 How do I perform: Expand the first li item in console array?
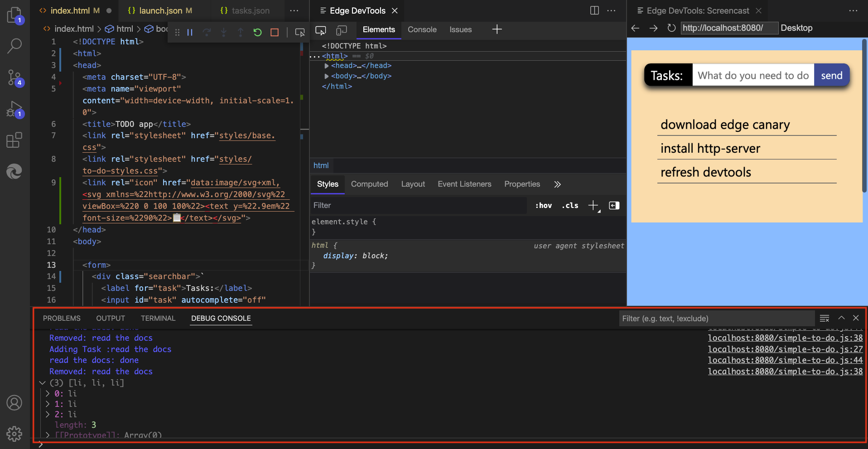pos(47,393)
